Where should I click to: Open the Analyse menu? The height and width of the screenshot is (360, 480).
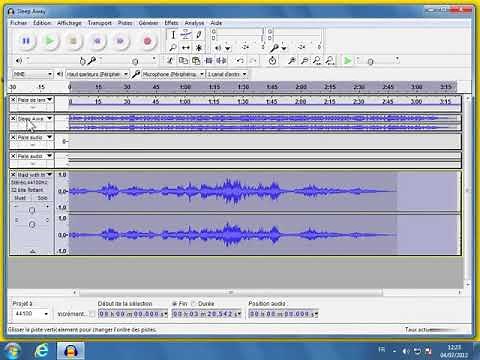tap(194, 23)
